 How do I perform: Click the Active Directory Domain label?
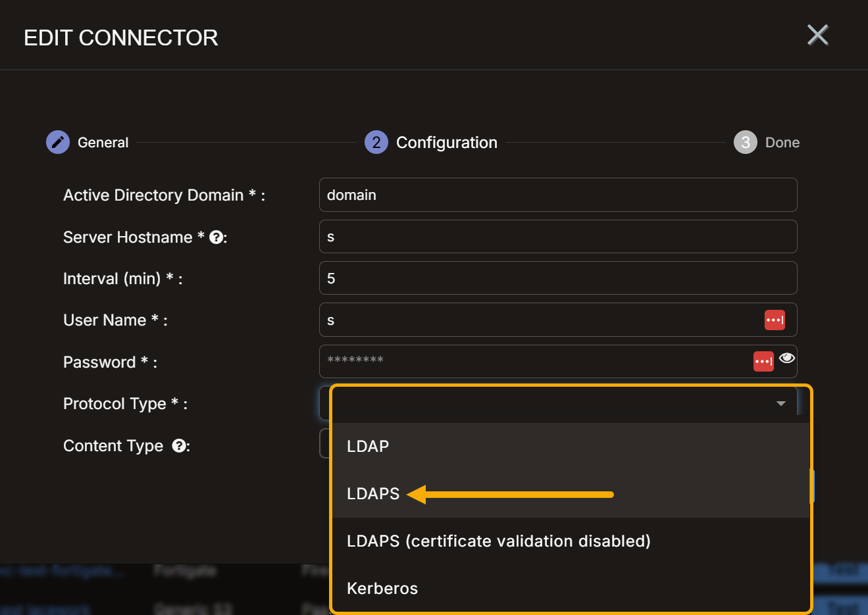click(164, 195)
